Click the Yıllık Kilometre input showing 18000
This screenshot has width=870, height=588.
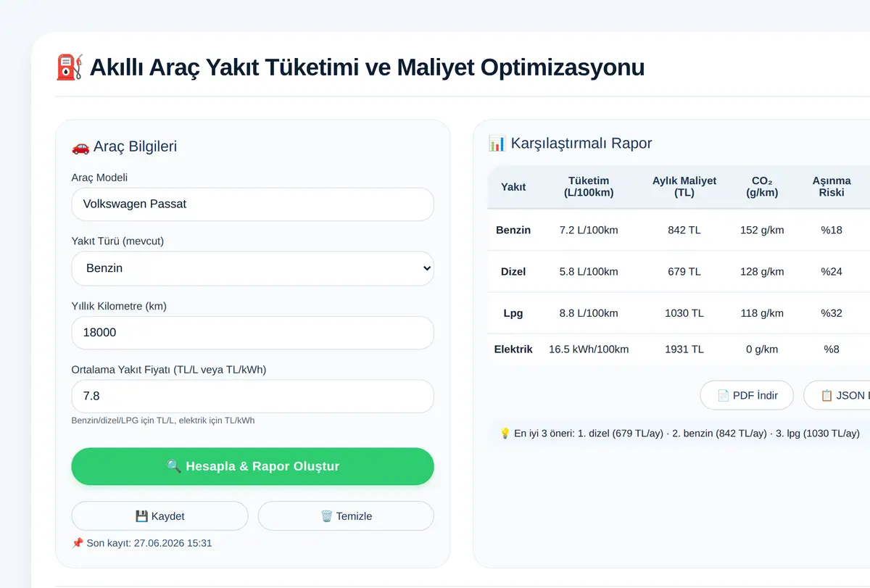pos(252,333)
